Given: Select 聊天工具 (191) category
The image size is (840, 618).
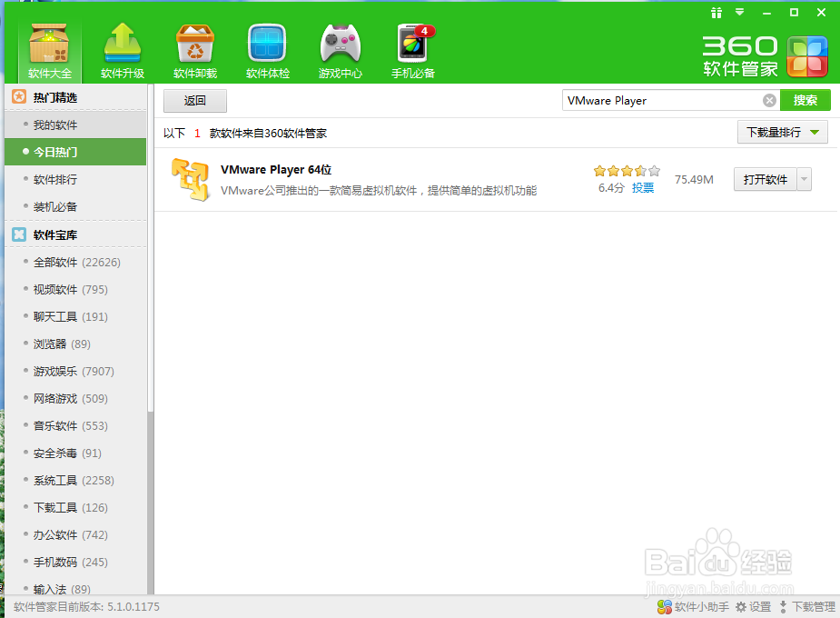Looking at the screenshot, I should pyautogui.click(x=75, y=317).
